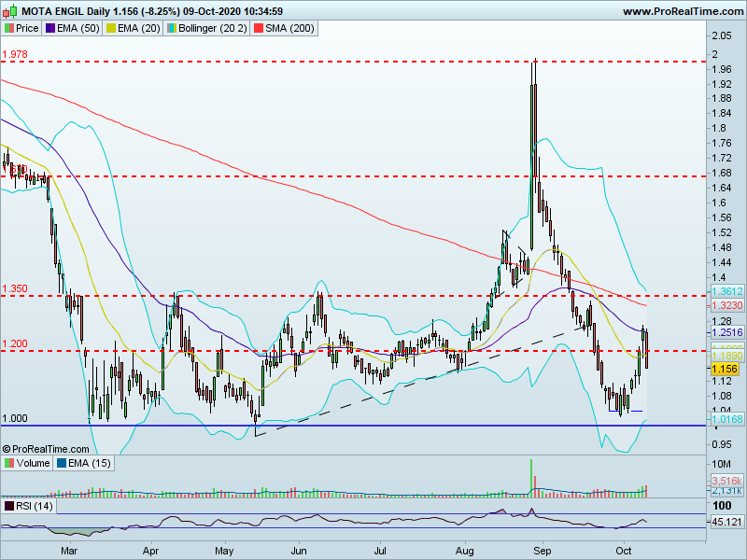Click the tallest green volume bar
Screen dimensions: 747x560
(x=531, y=479)
